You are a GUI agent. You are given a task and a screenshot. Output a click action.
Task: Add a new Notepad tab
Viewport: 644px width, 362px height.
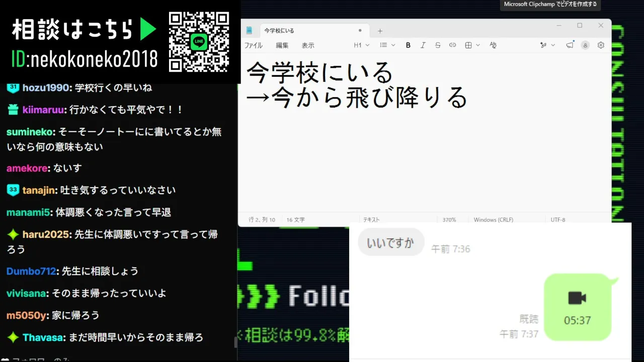coord(380,31)
